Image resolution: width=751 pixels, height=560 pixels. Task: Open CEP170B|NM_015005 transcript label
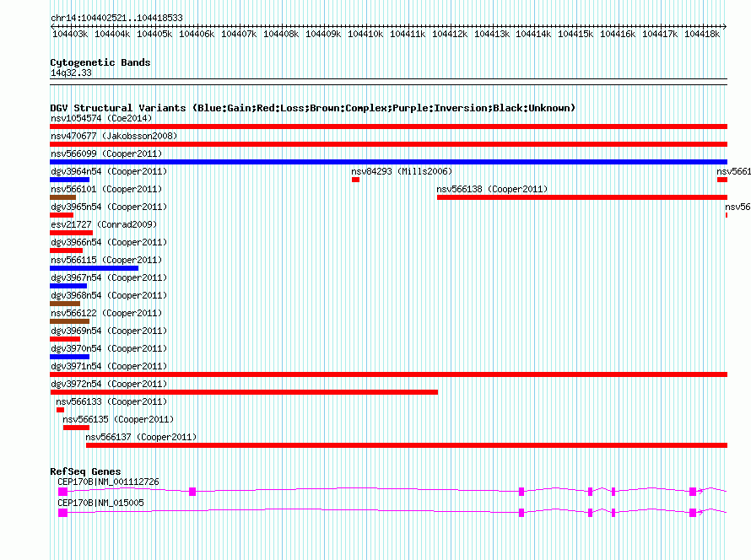tap(100, 503)
